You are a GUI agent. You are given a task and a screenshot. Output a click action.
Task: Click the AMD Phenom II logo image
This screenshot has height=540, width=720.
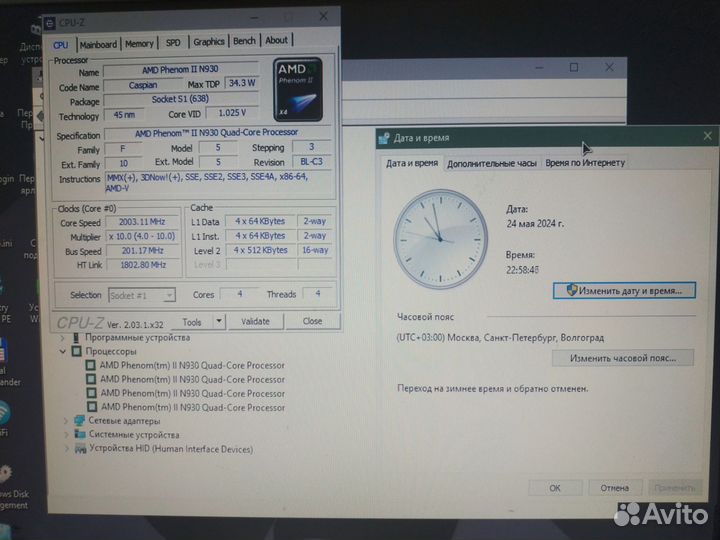298,90
